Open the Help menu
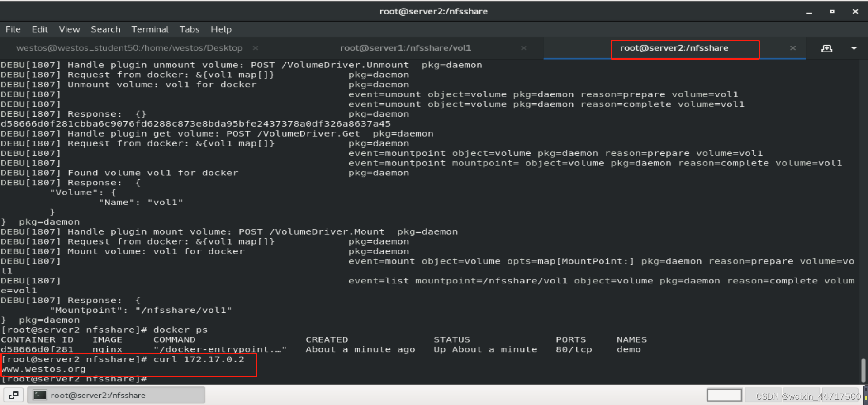The height and width of the screenshot is (405, 868). (221, 29)
